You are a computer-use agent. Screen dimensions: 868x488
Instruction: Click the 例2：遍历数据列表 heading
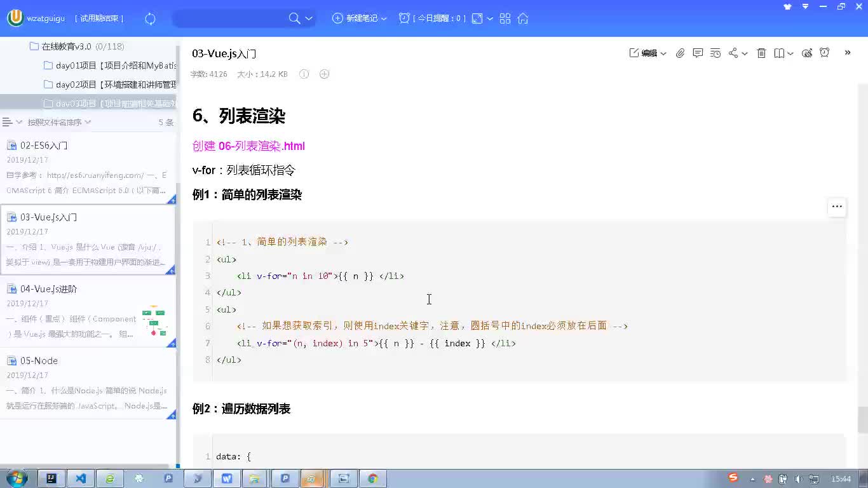[x=241, y=409]
